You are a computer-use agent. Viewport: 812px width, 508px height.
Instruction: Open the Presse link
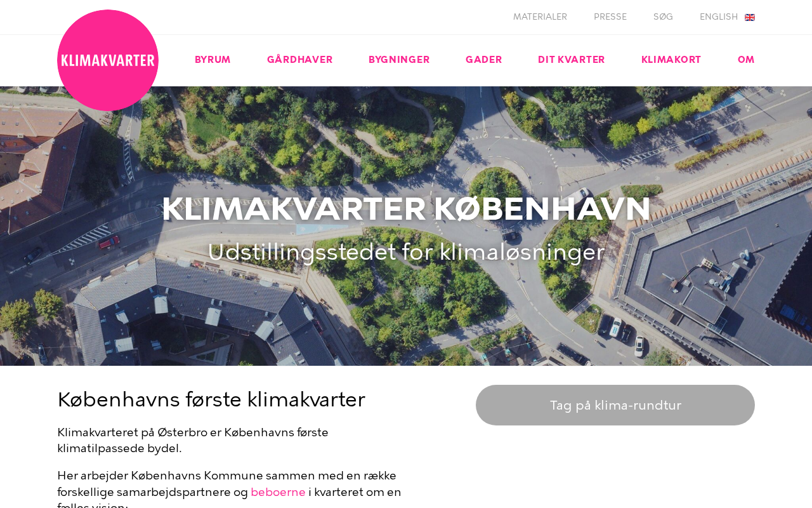(610, 17)
